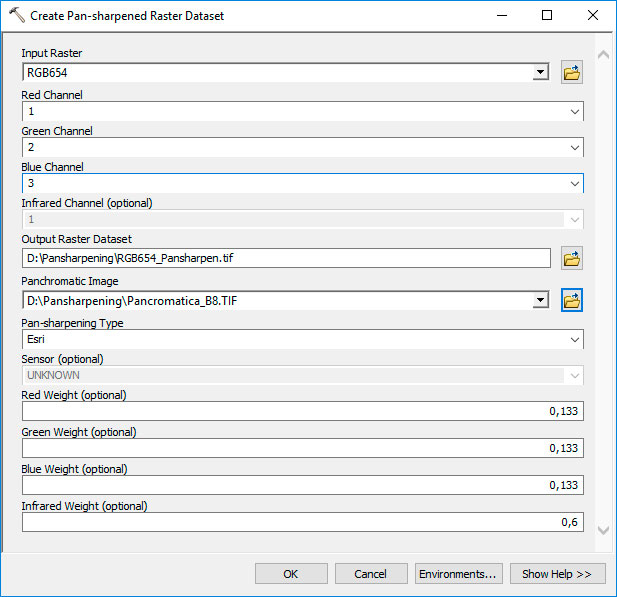Click the OK button

[x=291, y=574]
